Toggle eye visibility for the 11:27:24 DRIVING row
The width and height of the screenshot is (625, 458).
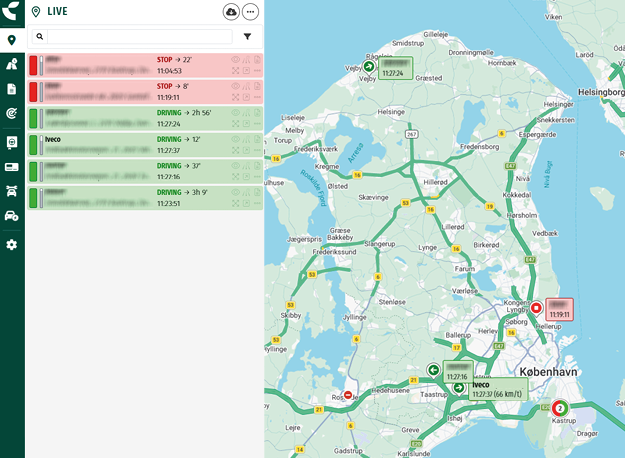click(236, 112)
